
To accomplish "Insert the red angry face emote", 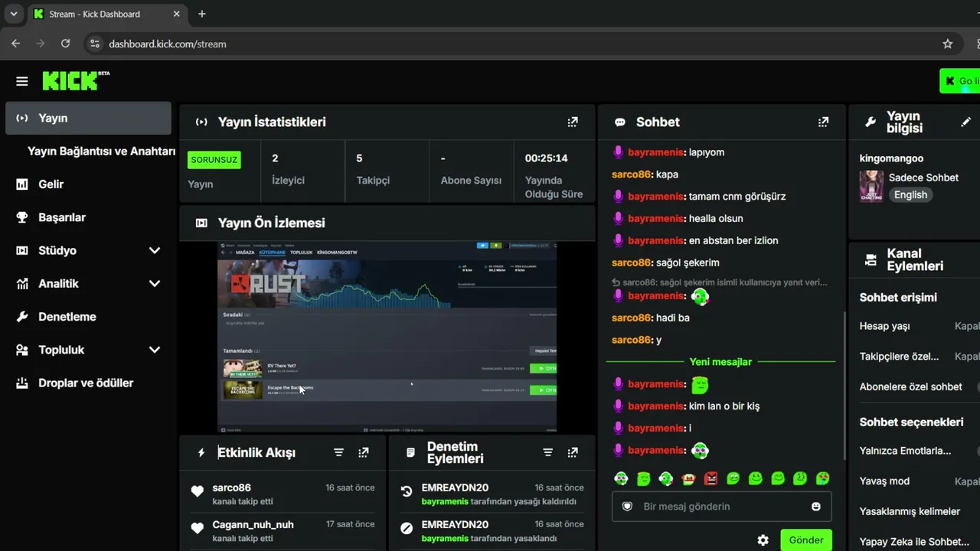I will tap(711, 479).
